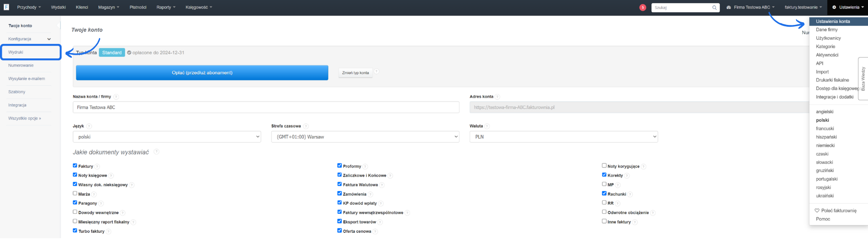Click the heart icon by Poleć fakturownię
This screenshot has width=868, height=240.
tap(817, 211)
